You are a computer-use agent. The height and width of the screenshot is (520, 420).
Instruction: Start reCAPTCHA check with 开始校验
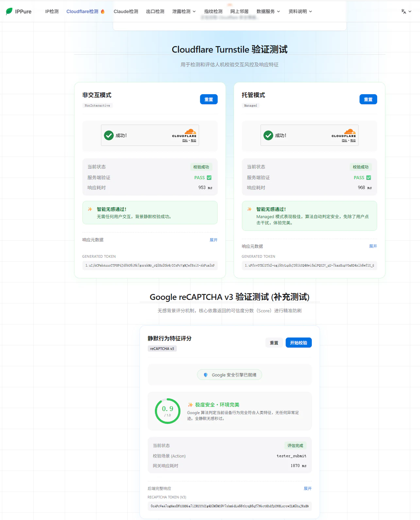pyautogui.click(x=299, y=343)
